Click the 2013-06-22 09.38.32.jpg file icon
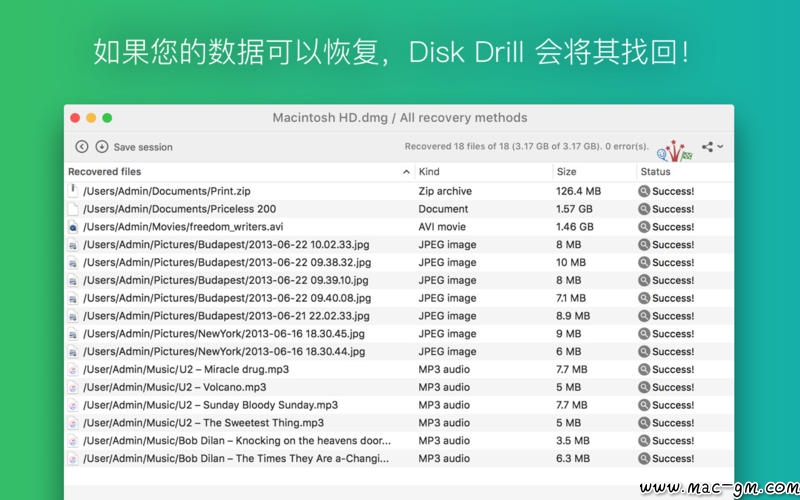 (73, 262)
